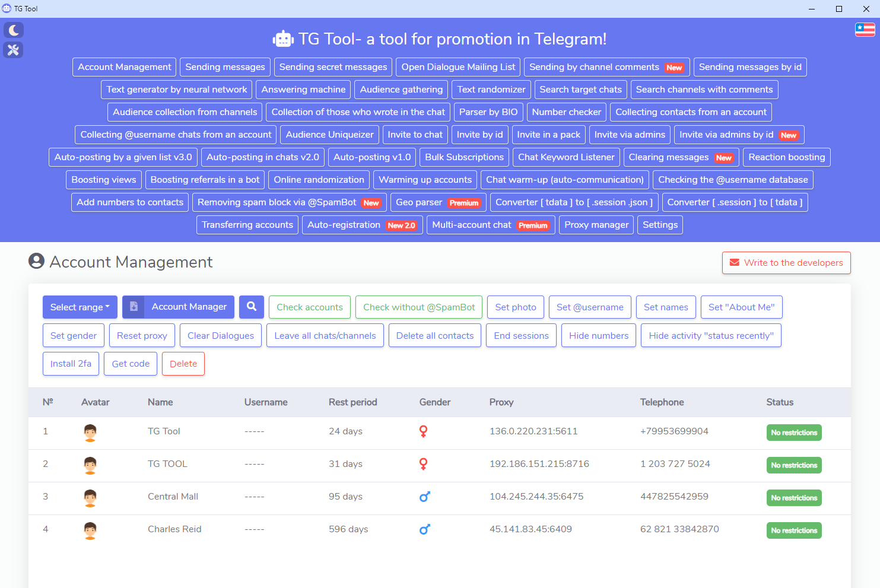Click avatar of TG Tool account
Viewport: 880px width, 588px height.
click(90, 433)
